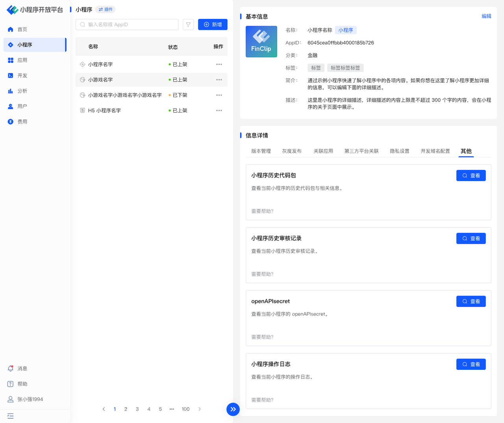Click the 新增 add button
This screenshot has height=423, width=504.
pos(213,24)
